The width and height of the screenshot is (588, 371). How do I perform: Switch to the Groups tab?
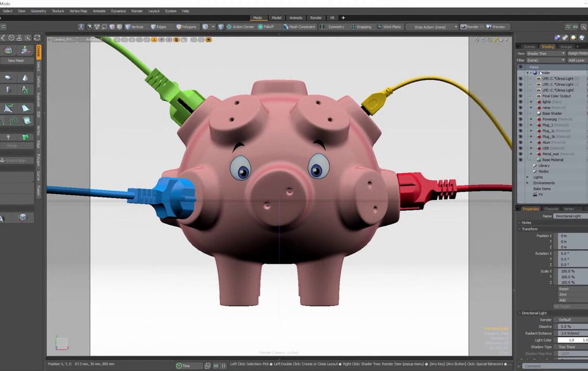pos(567,47)
